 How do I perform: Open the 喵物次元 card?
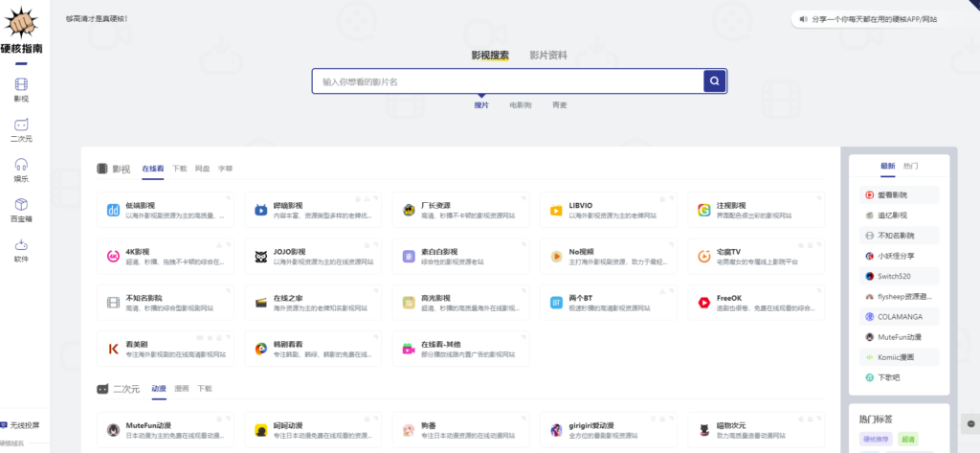point(756,430)
